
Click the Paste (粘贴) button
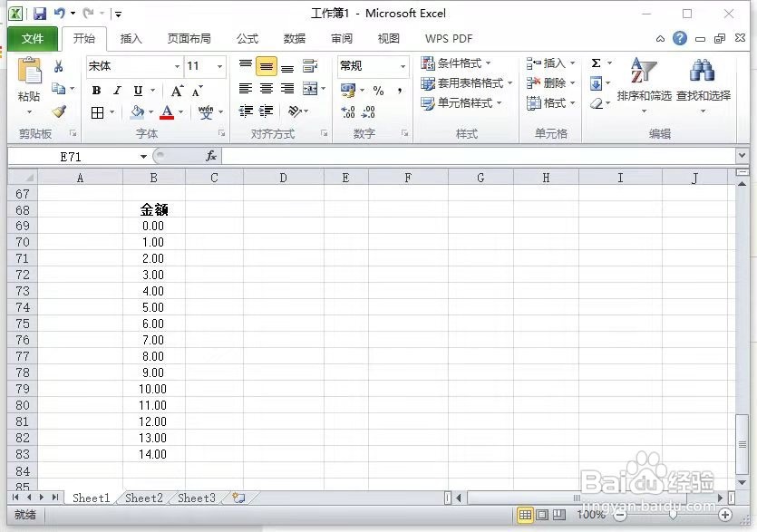pyautogui.click(x=27, y=82)
